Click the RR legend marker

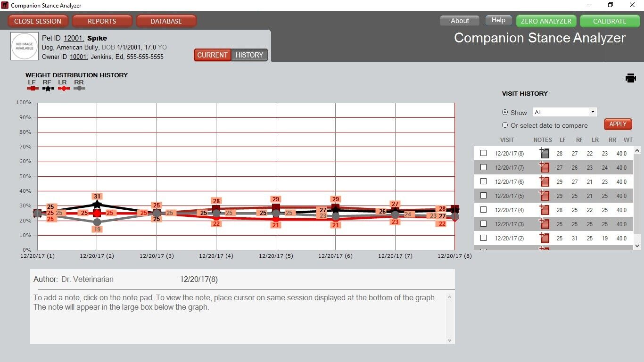79,88
